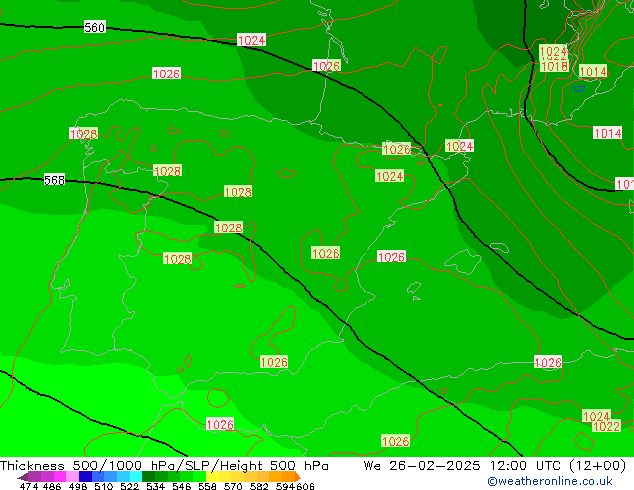The width and height of the screenshot is (634, 490).
Task: Pick the dark navy blue legend swatch
Action: [85, 477]
